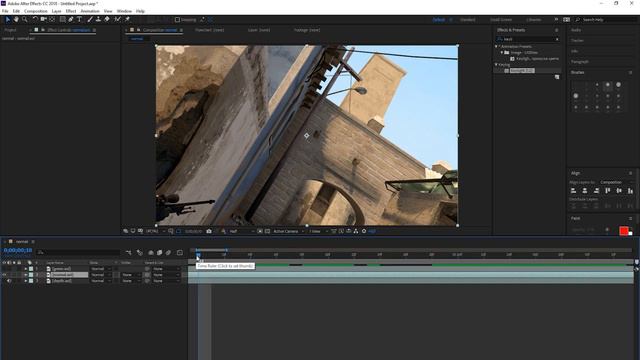Select the Eraser tool
The width and height of the screenshot is (640, 360).
107,19
